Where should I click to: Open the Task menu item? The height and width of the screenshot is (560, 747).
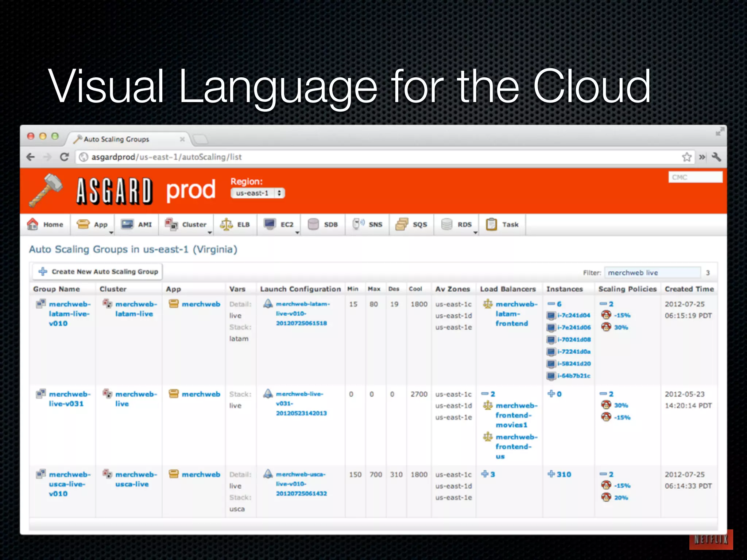tap(502, 225)
